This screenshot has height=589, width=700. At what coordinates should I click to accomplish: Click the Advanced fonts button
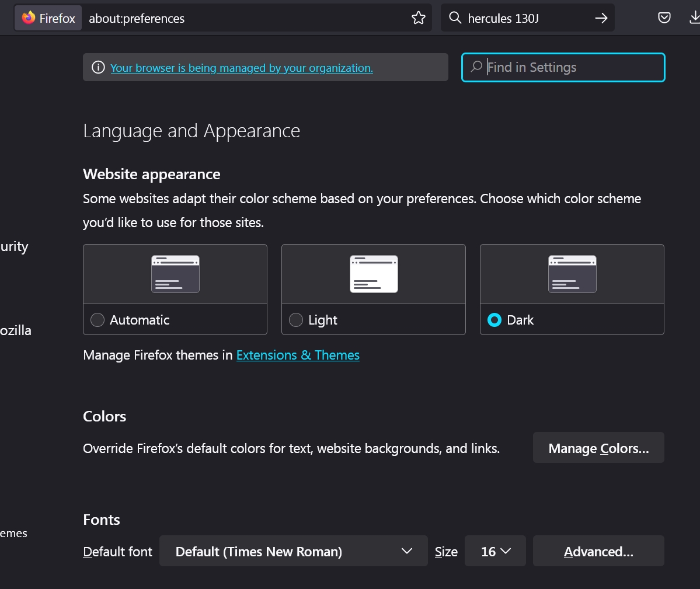pos(598,551)
